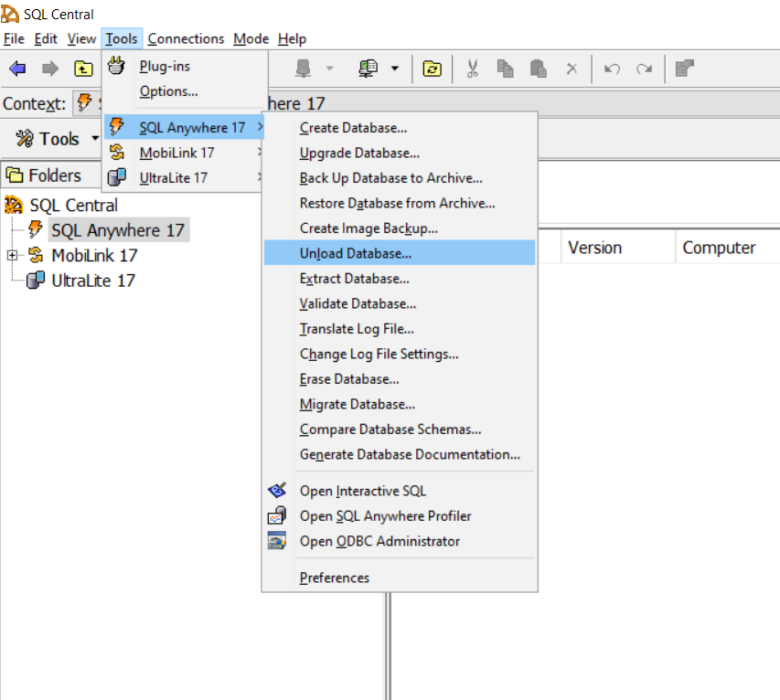Open the Tools panel dropdown arrow

[x=95, y=138]
